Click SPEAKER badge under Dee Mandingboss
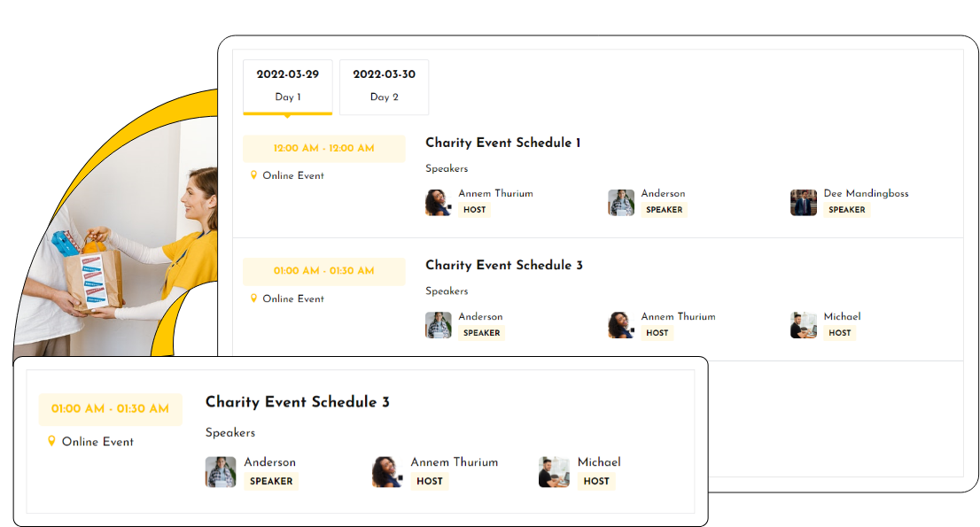The image size is (980, 527). pyautogui.click(x=846, y=210)
